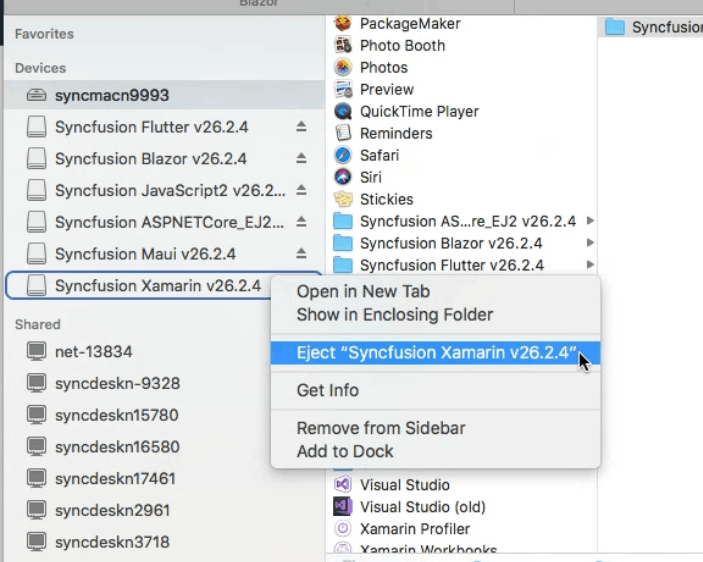Screen dimensions: 703x562
Task: Select the Syncfusion Flutter v26.2.4 folder
Action: pos(462,265)
